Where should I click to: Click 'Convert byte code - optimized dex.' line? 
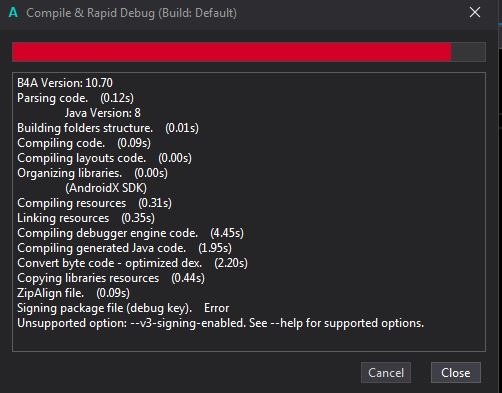pyautogui.click(x=132, y=263)
